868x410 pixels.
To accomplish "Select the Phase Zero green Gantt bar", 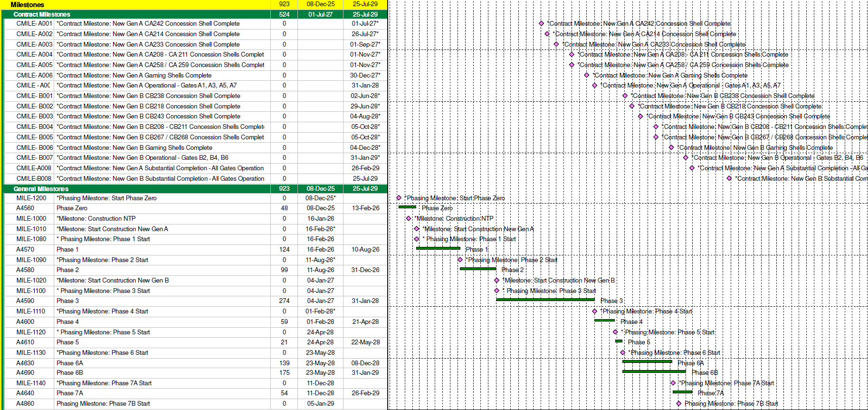I will point(407,207).
